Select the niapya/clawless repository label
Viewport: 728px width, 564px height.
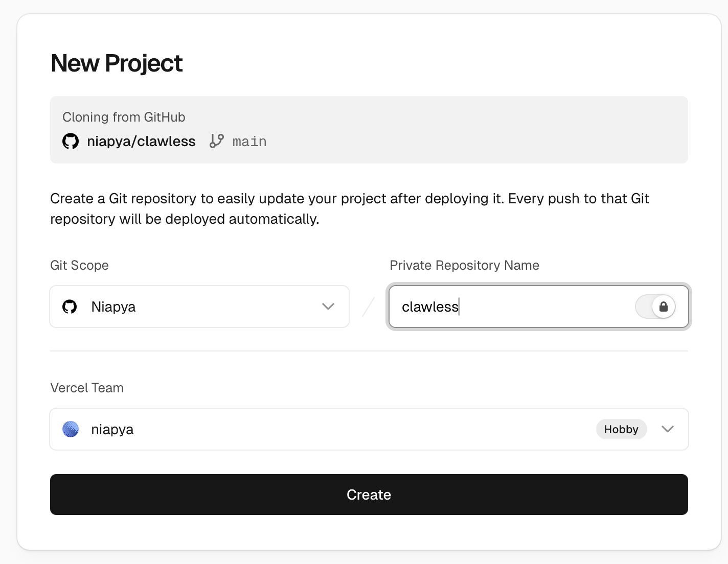[142, 141]
